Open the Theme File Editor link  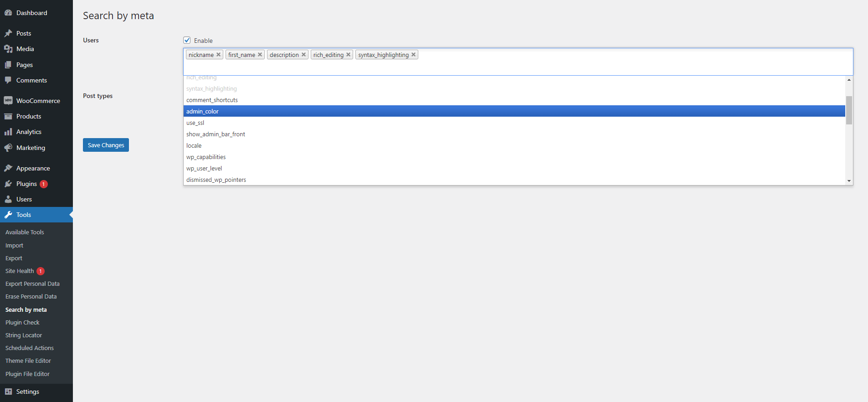point(28,361)
